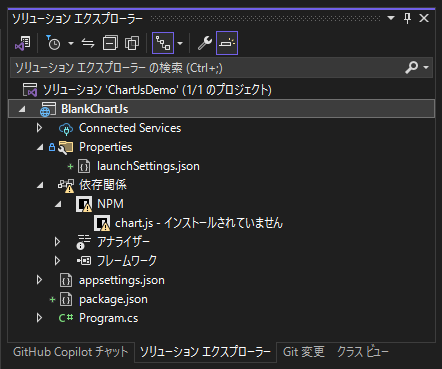Viewport: 442px width, 369px height.
Task: Click the C# icon of Program.cs
Action: tap(66, 318)
